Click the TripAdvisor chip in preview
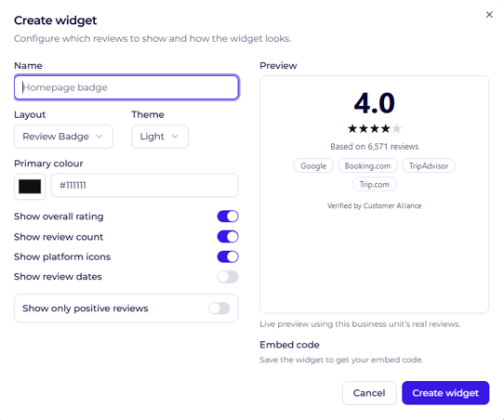Image resolution: width=504 pixels, height=420 pixels. click(x=429, y=165)
